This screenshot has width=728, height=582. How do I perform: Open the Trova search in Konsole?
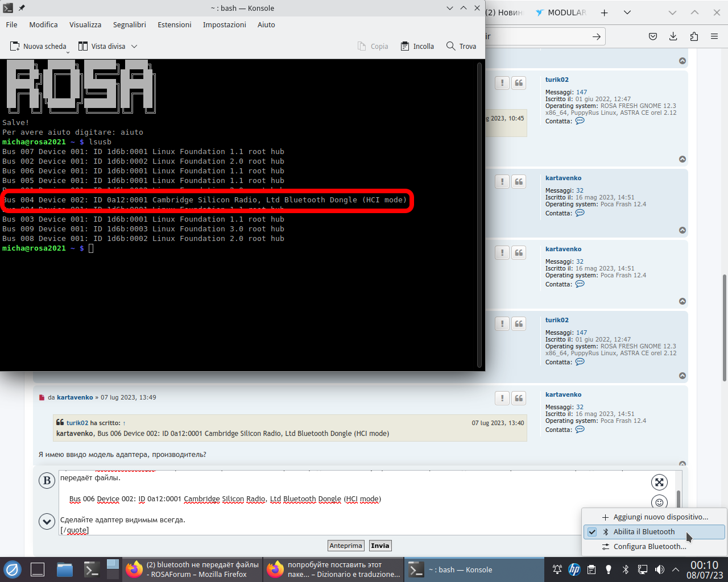pyautogui.click(x=461, y=46)
